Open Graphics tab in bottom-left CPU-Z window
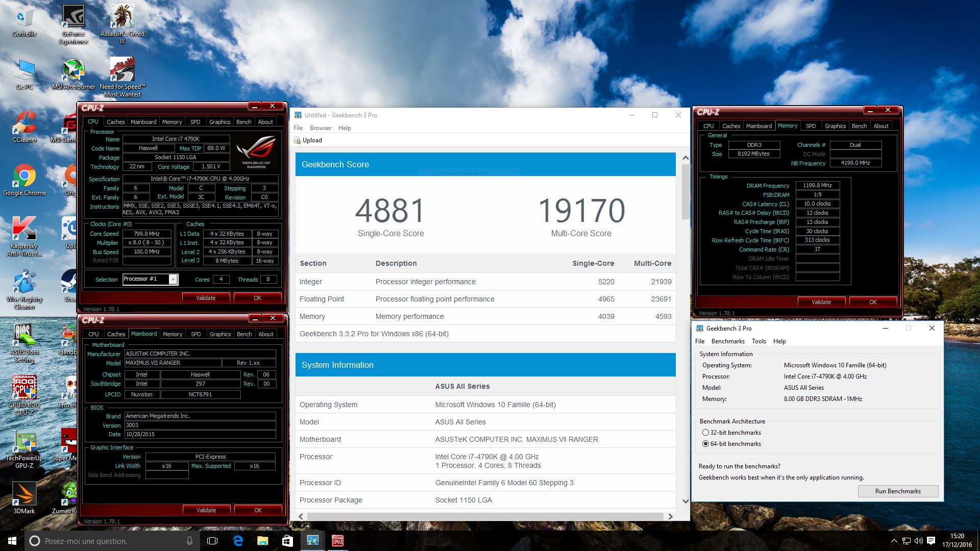 (220, 334)
